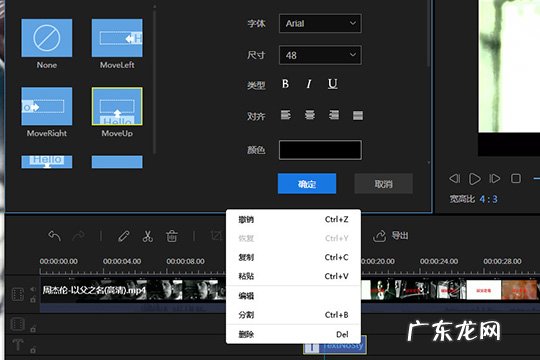Click timeline ruler at 00:00:24.00

439,261
